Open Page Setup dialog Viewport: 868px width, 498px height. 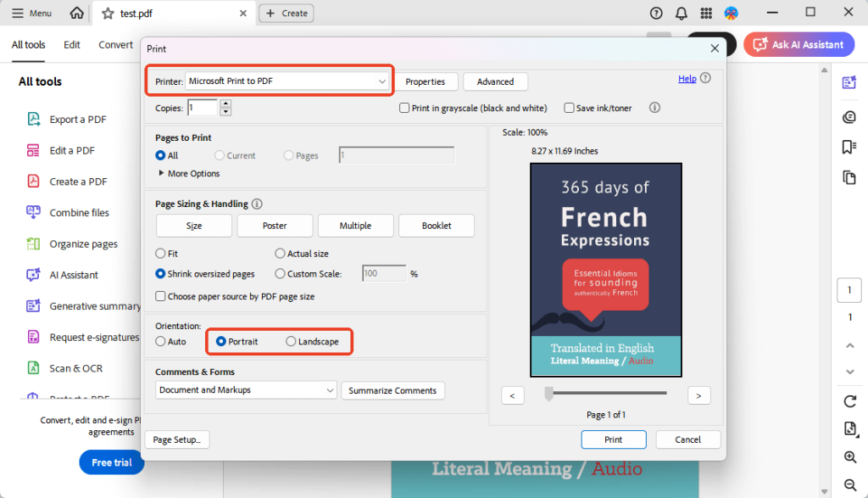point(176,439)
